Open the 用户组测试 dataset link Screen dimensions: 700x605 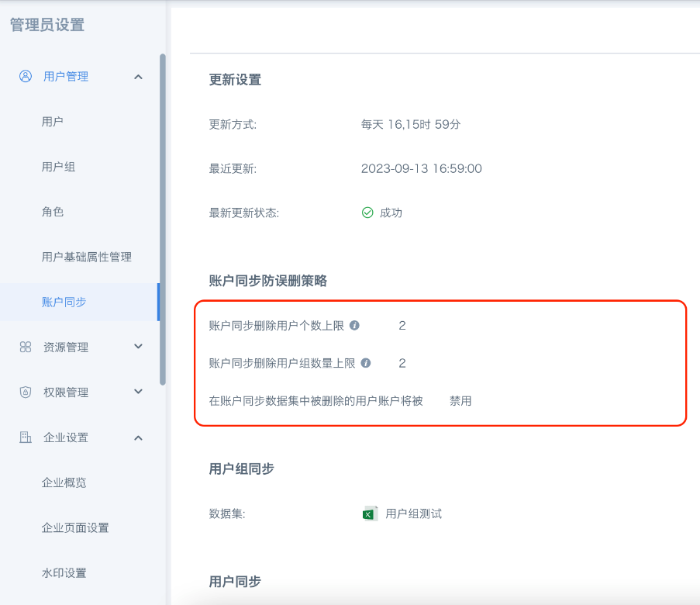(413, 513)
